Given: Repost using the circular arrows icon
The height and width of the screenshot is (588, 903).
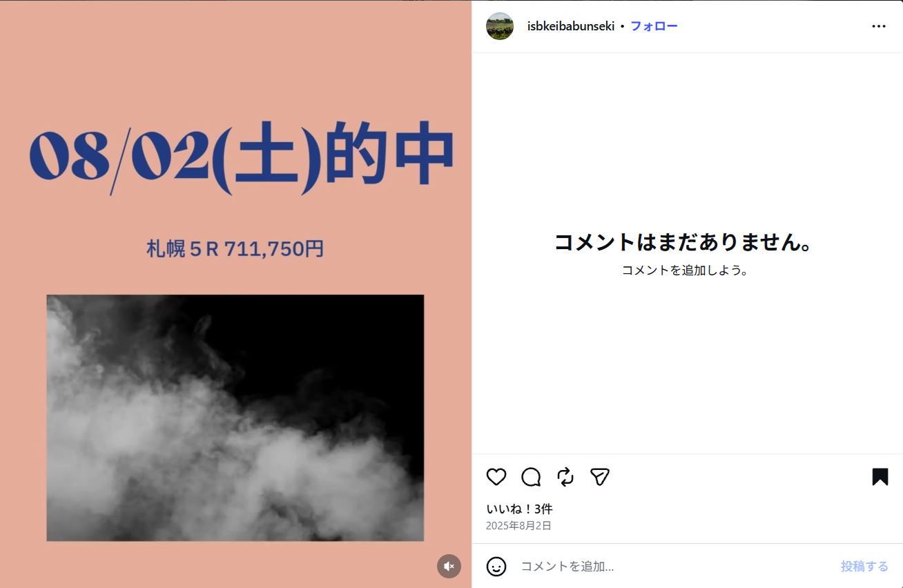Looking at the screenshot, I should [565, 477].
